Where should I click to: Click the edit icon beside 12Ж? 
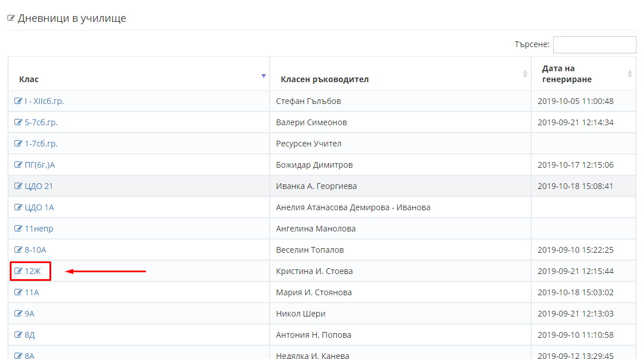tap(18, 271)
